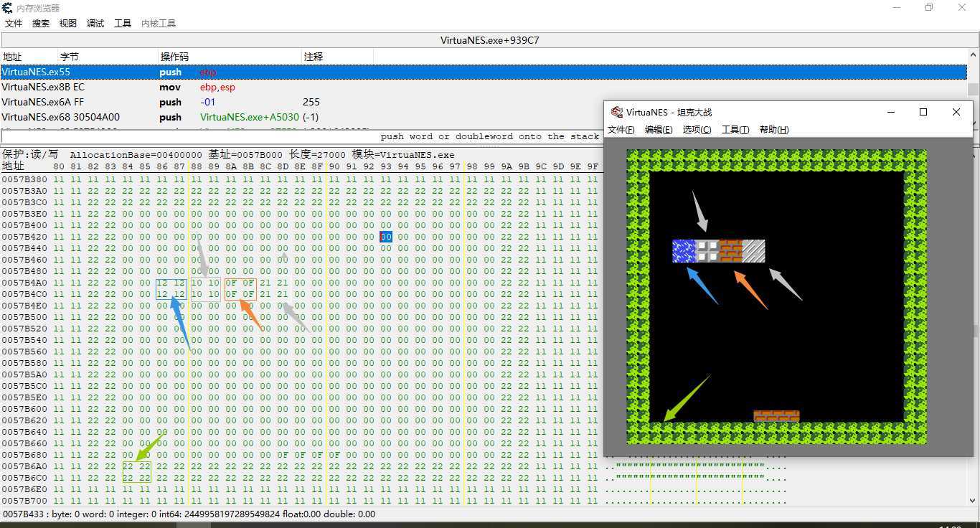Click the Cheat Engine icon in memory viewer title bar

7,8
